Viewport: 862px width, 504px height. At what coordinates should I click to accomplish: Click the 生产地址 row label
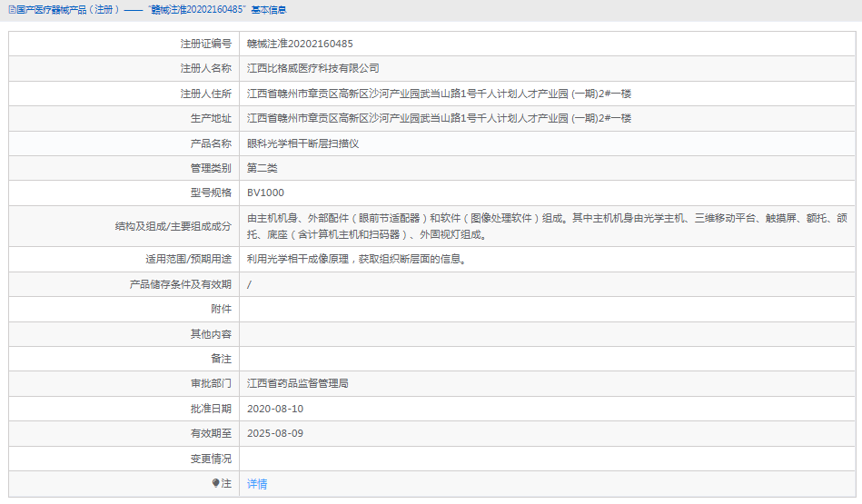(211, 118)
